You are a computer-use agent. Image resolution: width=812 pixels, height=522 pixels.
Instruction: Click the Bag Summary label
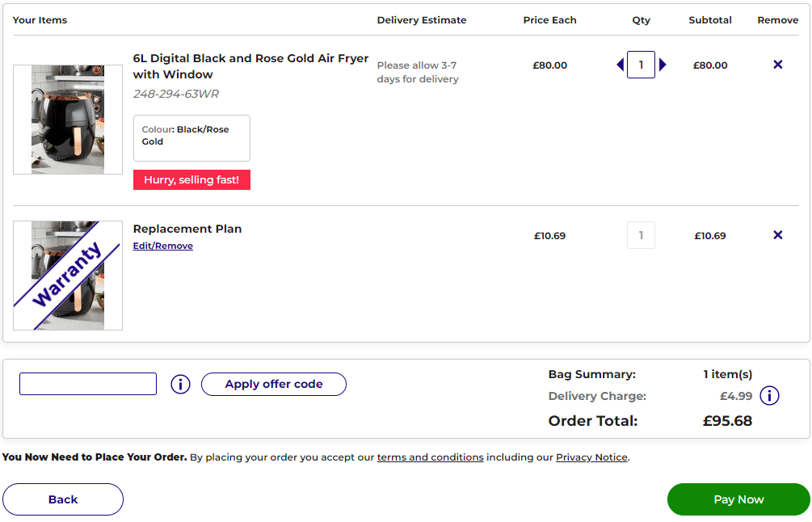point(592,374)
